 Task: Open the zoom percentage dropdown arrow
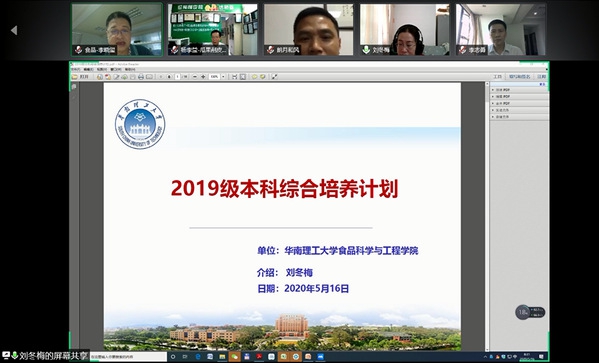point(223,77)
